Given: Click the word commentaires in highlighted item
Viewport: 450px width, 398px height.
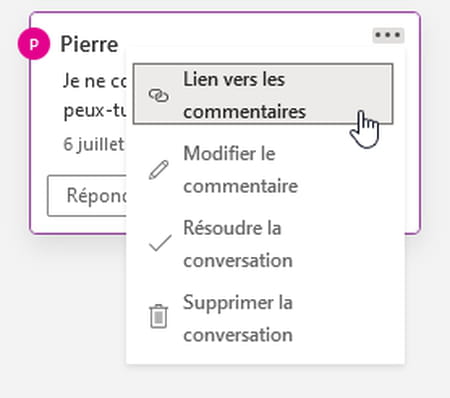Looking at the screenshot, I should 244,112.
